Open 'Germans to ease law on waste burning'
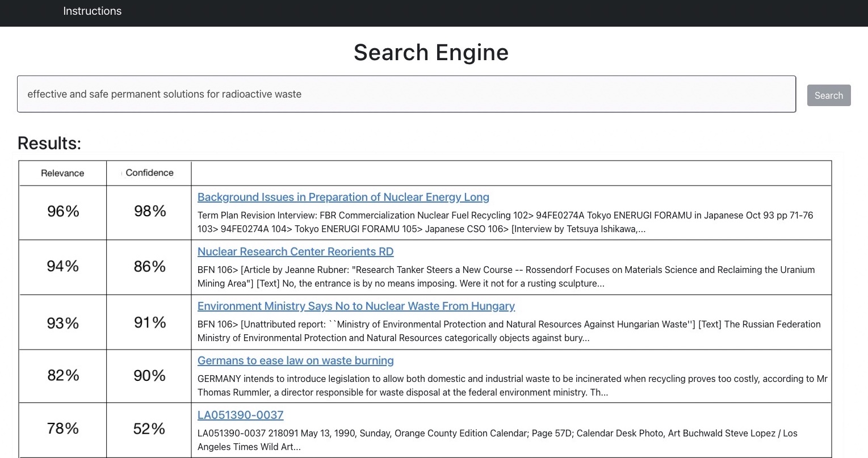The image size is (868, 458). [x=295, y=361]
